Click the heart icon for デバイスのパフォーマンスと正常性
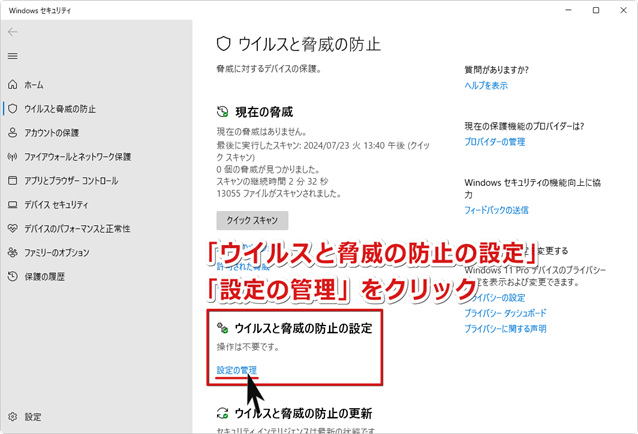This screenshot has height=434, width=638. click(x=13, y=229)
